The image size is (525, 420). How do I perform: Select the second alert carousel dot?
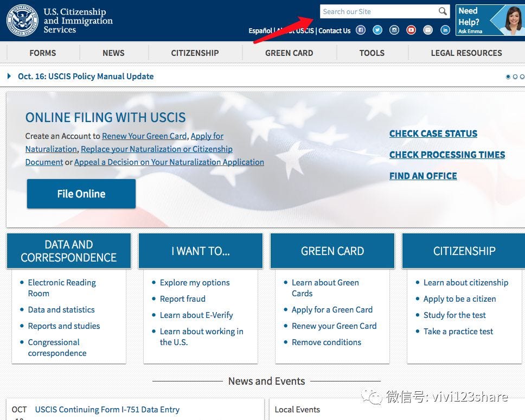click(515, 77)
